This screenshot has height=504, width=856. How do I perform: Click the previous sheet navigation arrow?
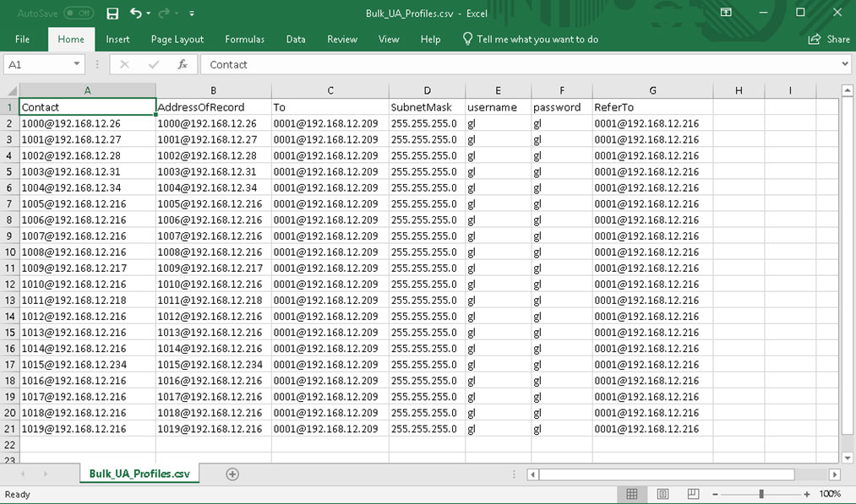[22, 474]
